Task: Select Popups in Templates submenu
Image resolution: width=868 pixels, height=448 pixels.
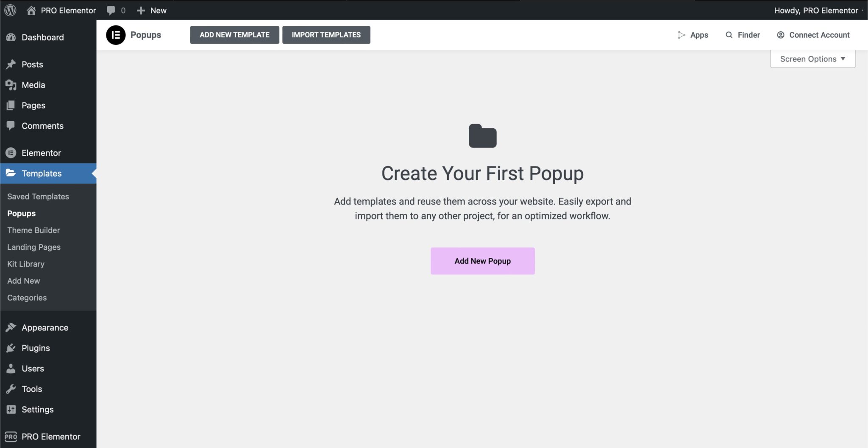Action: pyautogui.click(x=21, y=213)
